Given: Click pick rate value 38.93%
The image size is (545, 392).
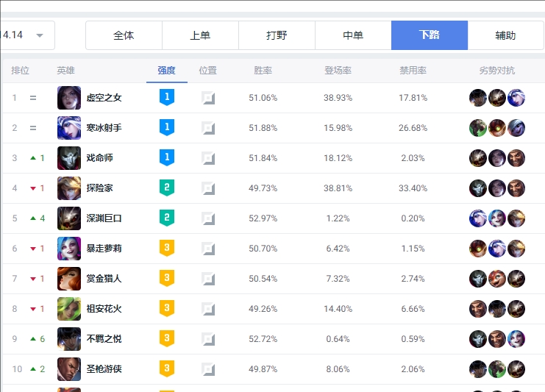Looking at the screenshot, I should [338, 98].
